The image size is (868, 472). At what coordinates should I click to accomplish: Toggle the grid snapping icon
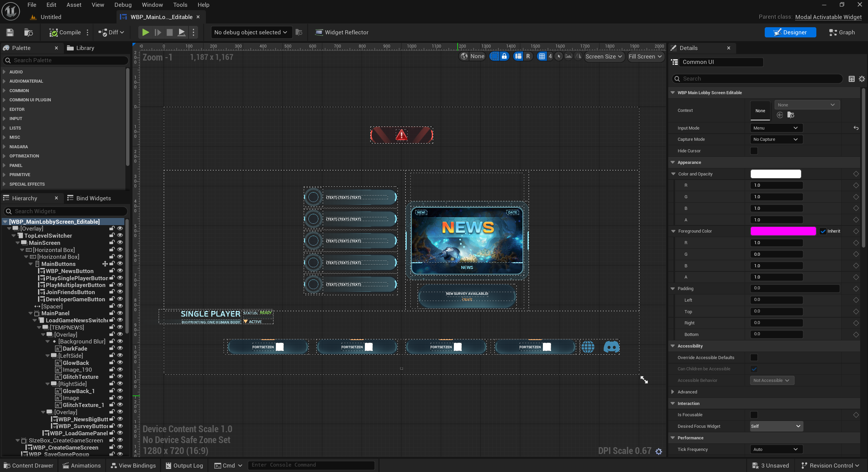click(542, 56)
